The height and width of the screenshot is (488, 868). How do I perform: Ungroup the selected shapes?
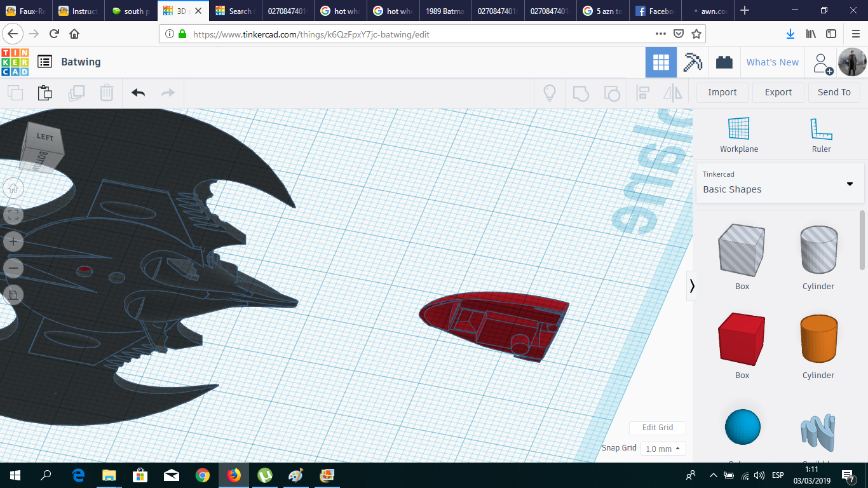coord(611,93)
